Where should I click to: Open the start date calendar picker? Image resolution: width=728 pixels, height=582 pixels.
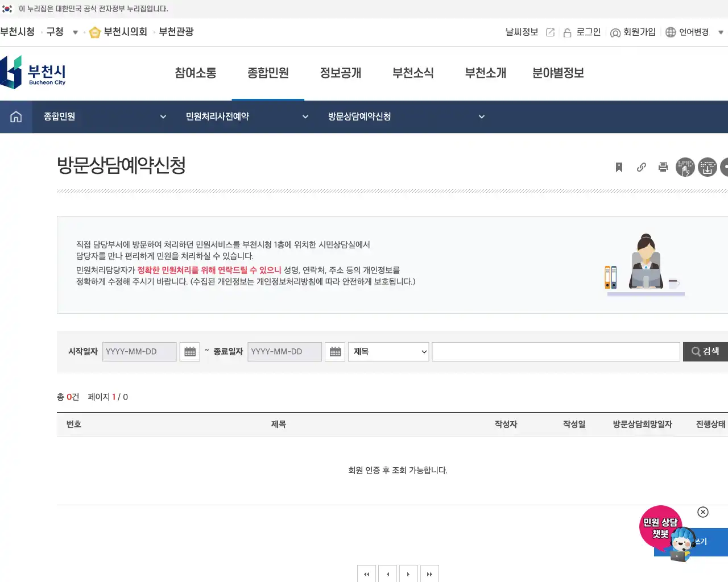click(x=190, y=352)
